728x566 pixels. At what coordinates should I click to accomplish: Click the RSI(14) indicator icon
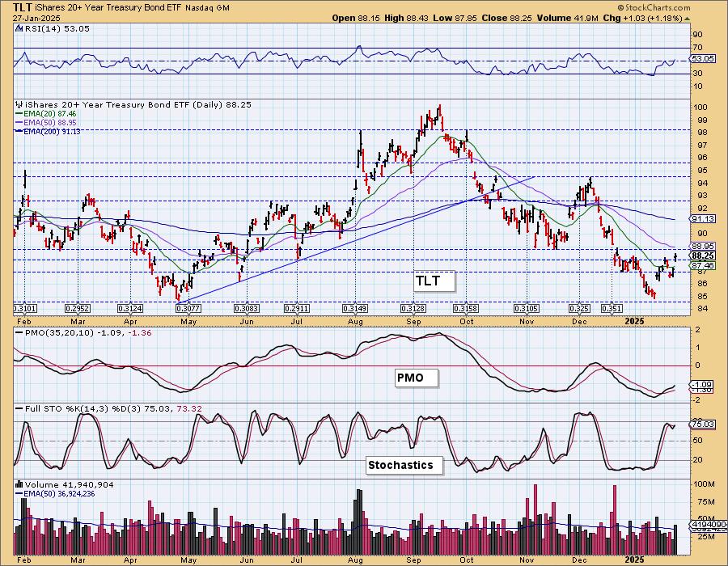click(19, 28)
